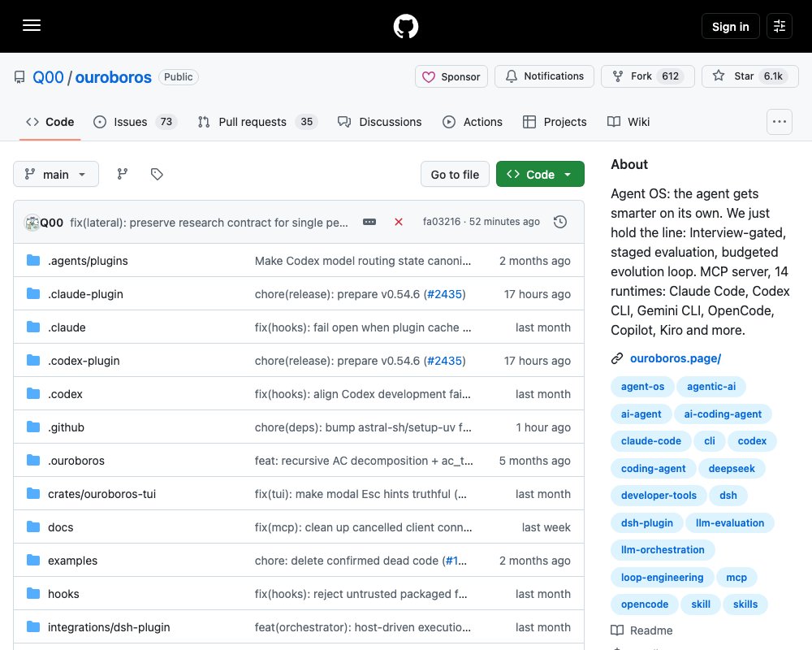The width and height of the screenshot is (812, 650).
Task: Expand the green Code dropdown
Action: [x=540, y=175]
